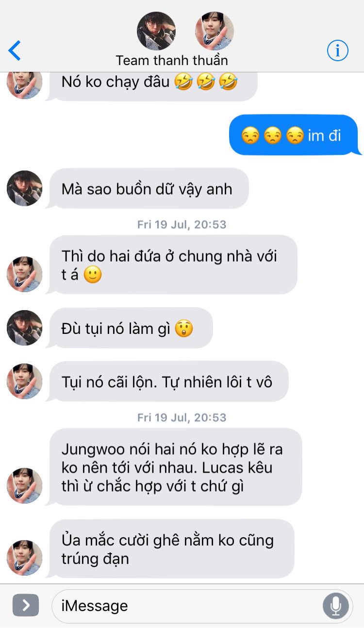Tap the left group avatar in header
Image resolution: width=364 pixels, height=628 pixels.
click(156, 32)
